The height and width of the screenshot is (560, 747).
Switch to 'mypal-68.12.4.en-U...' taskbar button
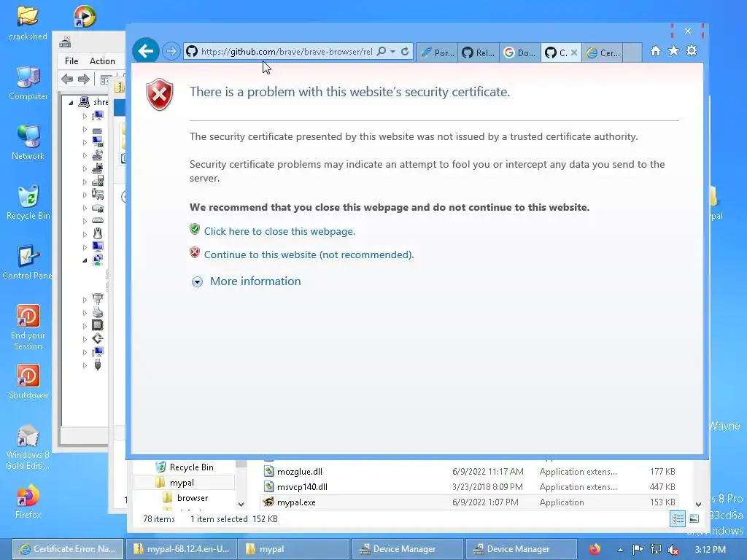tap(181, 549)
